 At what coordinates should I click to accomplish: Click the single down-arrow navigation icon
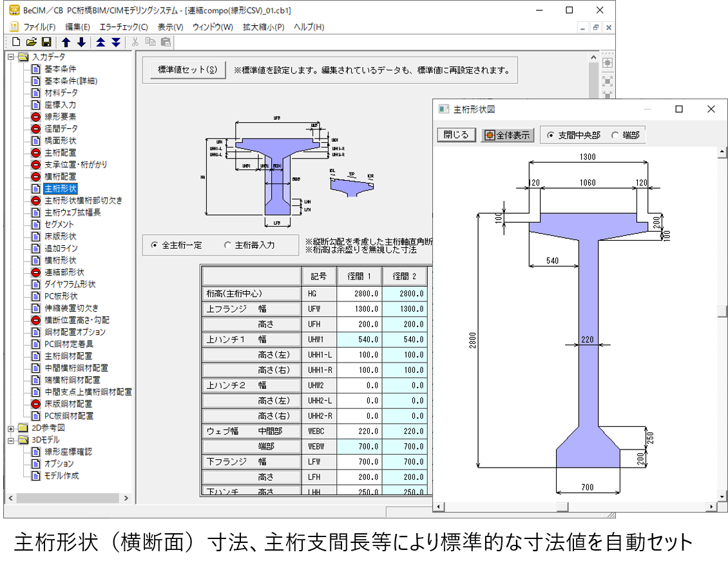pyautogui.click(x=80, y=41)
